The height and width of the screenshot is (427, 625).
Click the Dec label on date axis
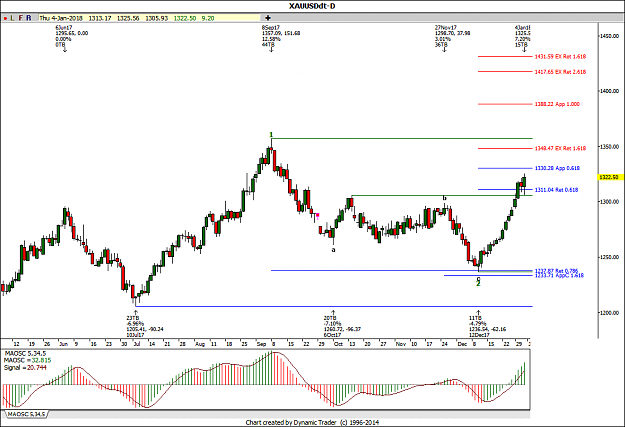462,344
